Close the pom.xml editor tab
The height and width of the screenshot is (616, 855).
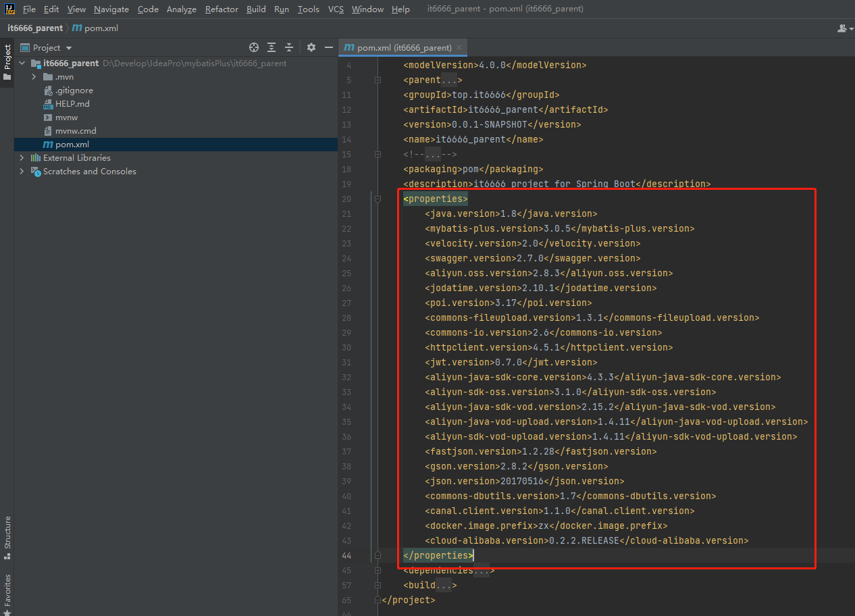(x=459, y=48)
